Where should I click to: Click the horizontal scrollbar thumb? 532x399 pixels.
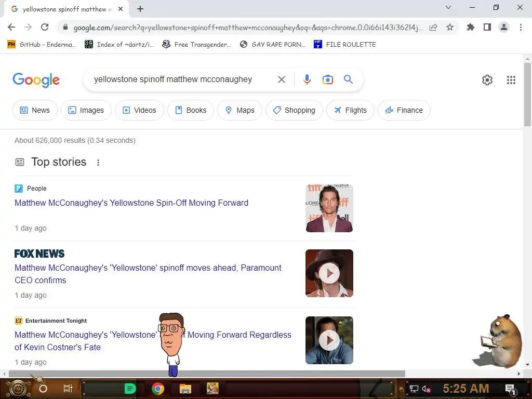tap(207, 374)
